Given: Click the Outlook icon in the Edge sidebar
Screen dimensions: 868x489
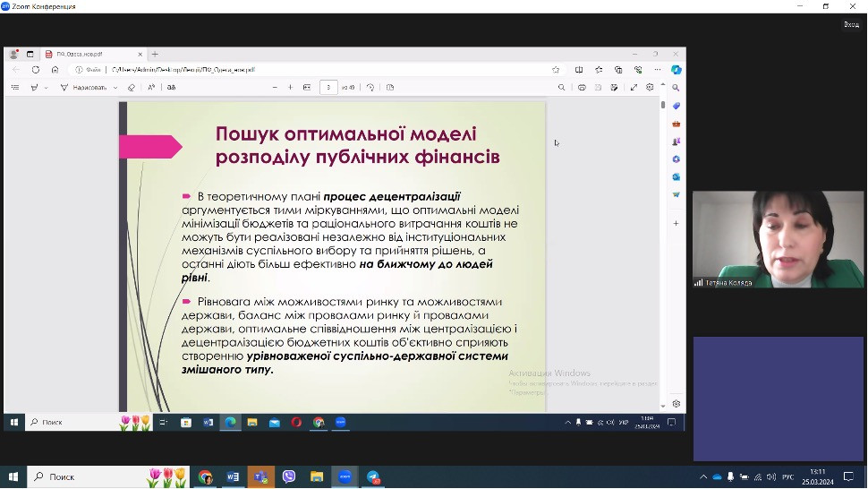Looking at the screenshot, I should (677, 176).
